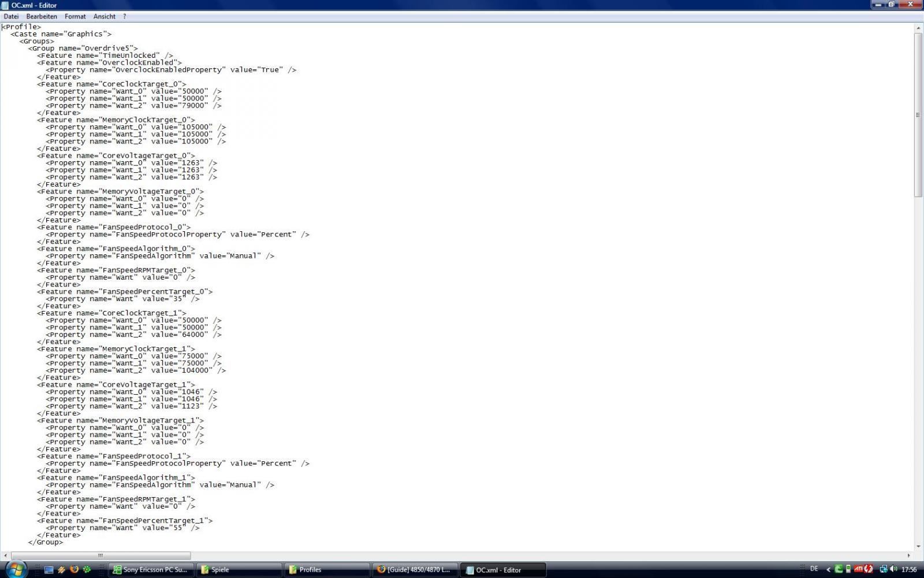Click the Want value="55" line

123,528
